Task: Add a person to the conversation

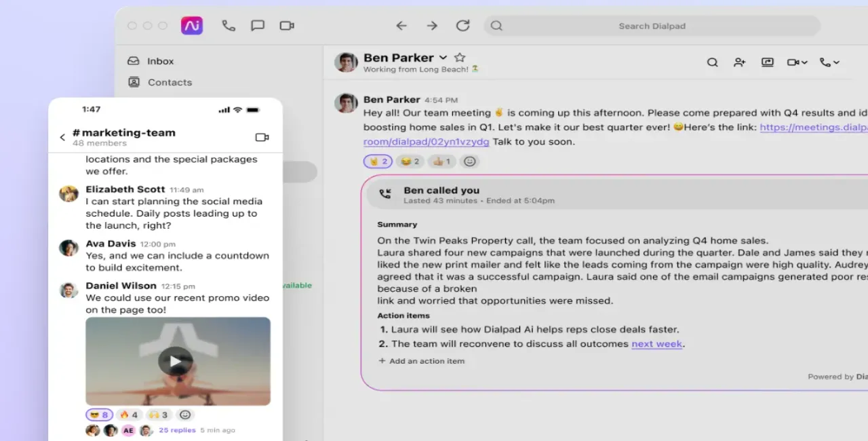Action: coord(740,62)
